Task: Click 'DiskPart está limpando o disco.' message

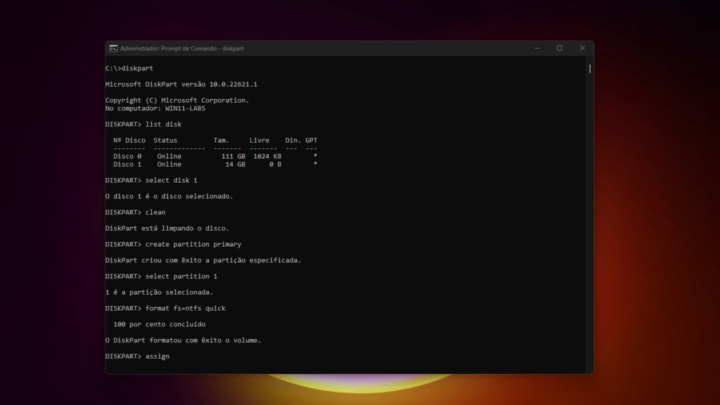Action: (x=167, y=228)
